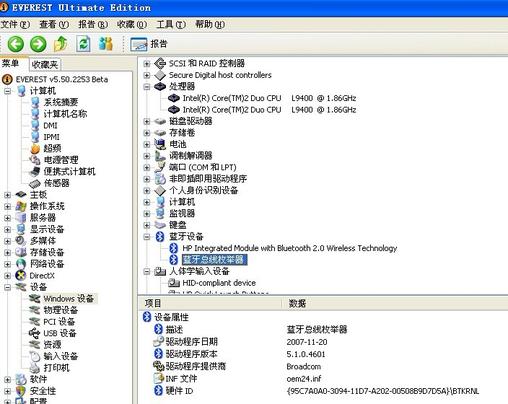Image resolution: width=508 pixels, height=404 pixels.
Task: Refresh the view with the refresh icon
Action: (x=83, y=44)
